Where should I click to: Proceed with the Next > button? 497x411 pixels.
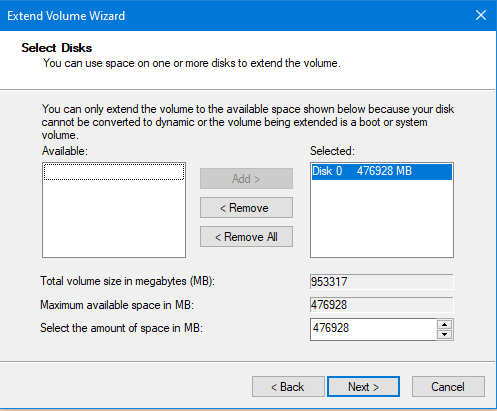pyautogui.click(x=363, y=387)
